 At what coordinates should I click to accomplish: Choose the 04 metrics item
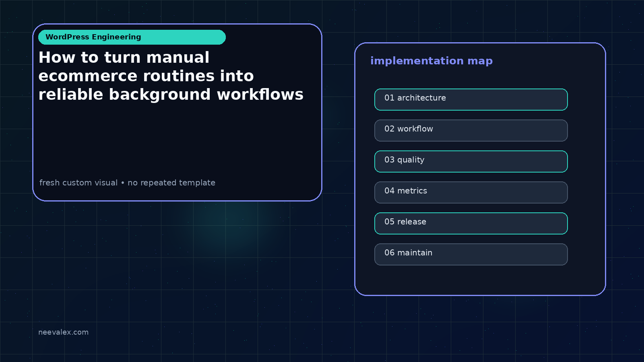coord(471,192)
